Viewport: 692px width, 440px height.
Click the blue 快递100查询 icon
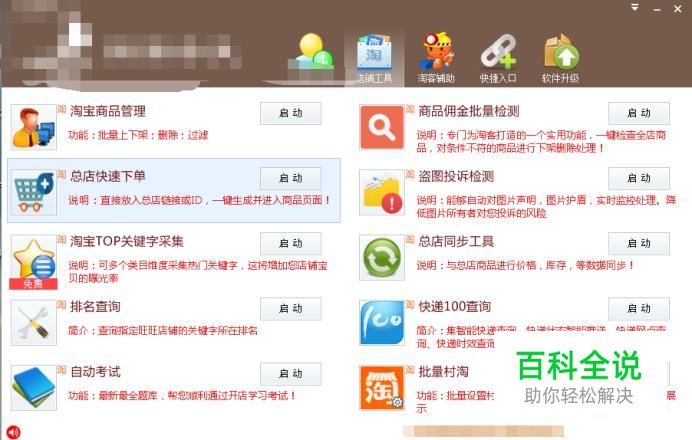[382, 323]
